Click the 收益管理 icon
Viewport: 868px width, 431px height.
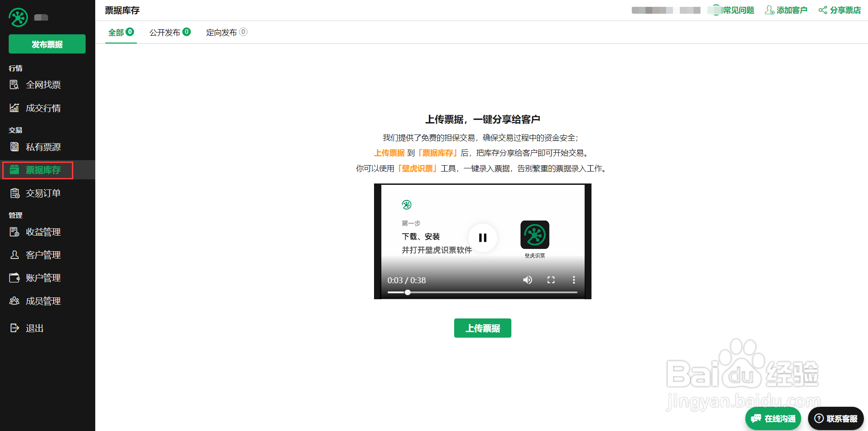point(15,232)
